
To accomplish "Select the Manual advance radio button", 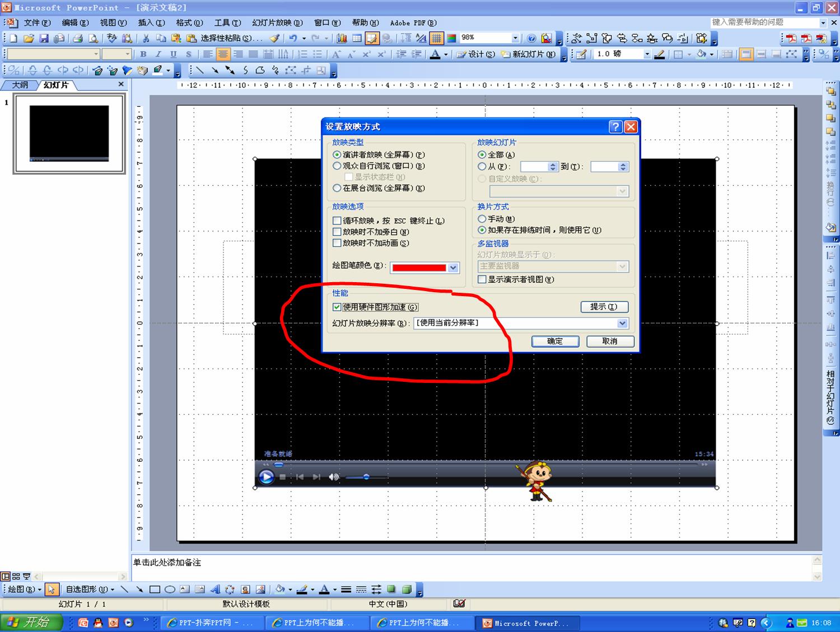I will click(482, 219).
